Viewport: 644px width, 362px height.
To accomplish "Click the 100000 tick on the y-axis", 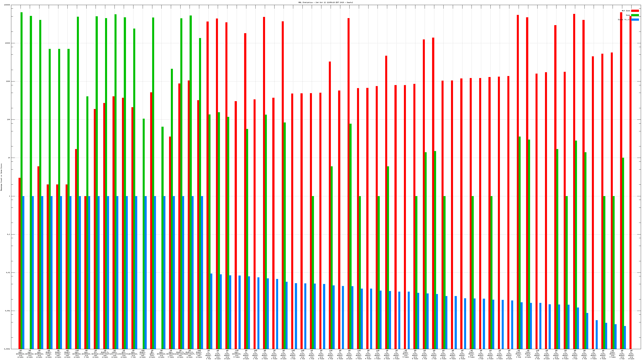I will pos(7,5).
